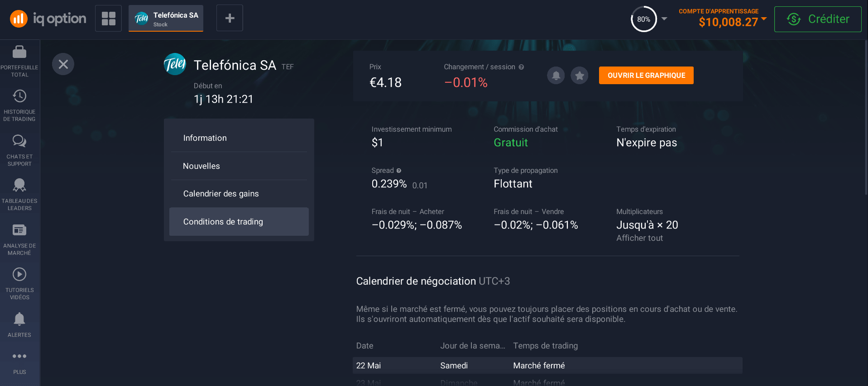The image size is (868, 386).
Task: Click the right-side vertical scrollbar
Action: point(866,118)
